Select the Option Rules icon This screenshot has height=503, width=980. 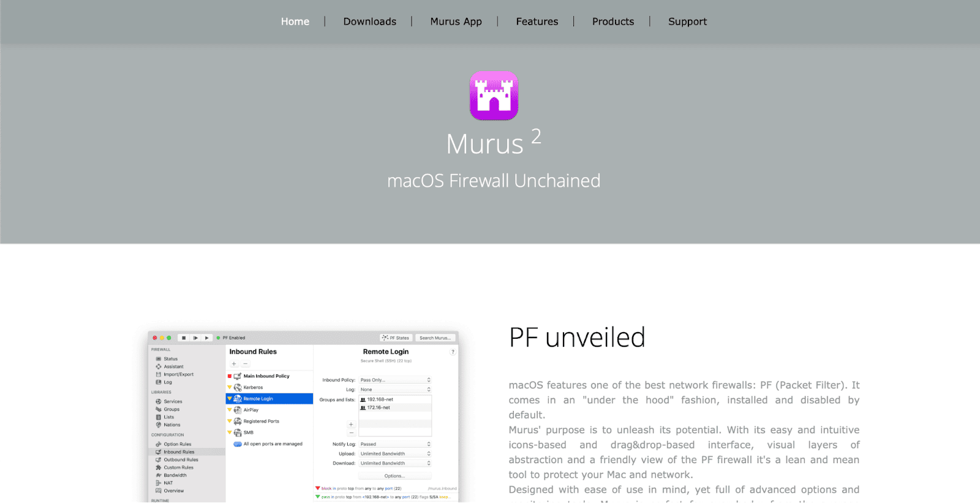point(159,444)
